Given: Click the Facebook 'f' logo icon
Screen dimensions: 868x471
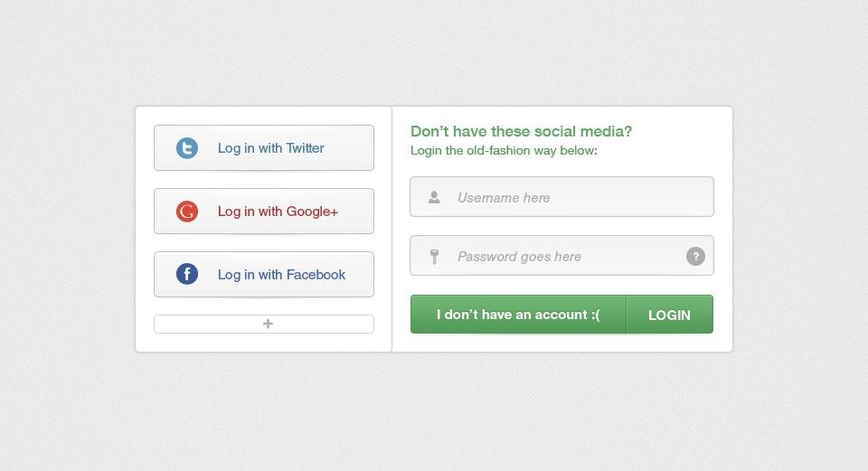Looking at the screenshot, I should (x=187, y=274).
